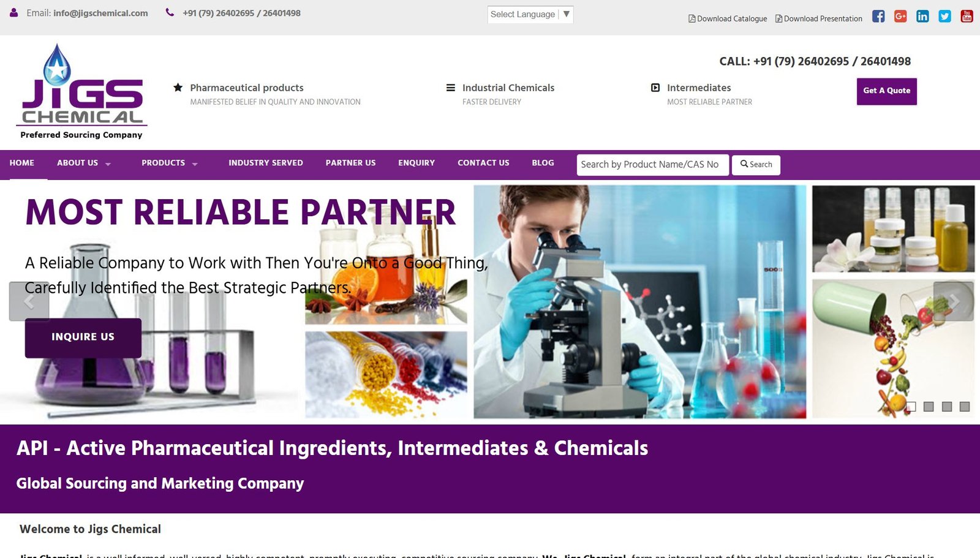Viewport: 980px width, 558px height.
Task: Open the Contact Us menu item
Action: tap(483, 163)
